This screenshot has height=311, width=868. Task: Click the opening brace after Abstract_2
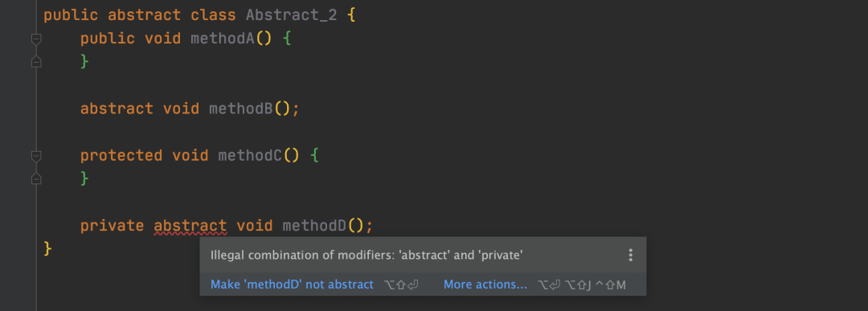pyautogui.click(x=351, y=15)
